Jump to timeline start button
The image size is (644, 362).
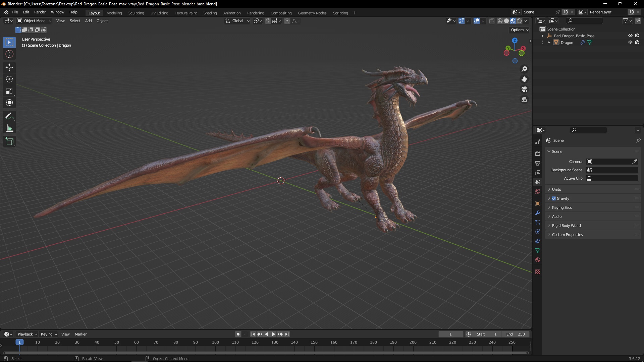coord(253,334)
